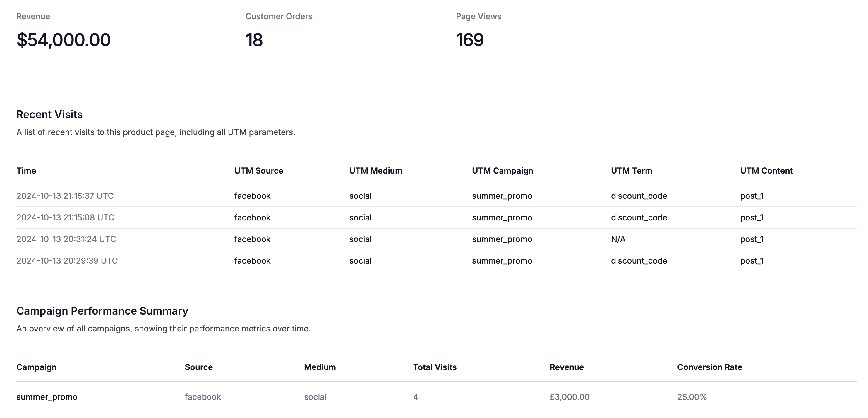Click discount_code in the 20:29:39 visit row
Viewport: 868px width, 418px height.
tap(639, 260)
